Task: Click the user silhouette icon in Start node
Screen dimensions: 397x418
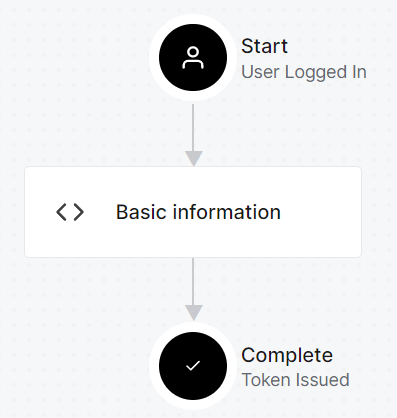Action: coord(193,58)
